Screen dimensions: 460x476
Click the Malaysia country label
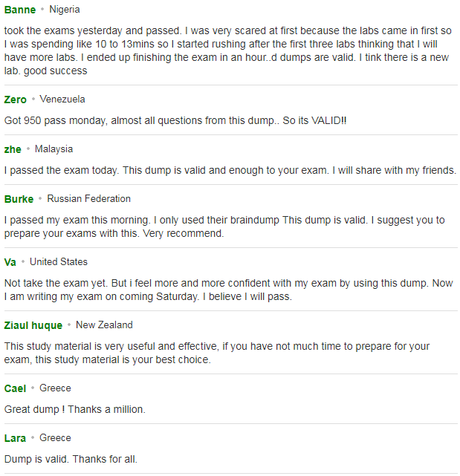(x=54, y=149)
